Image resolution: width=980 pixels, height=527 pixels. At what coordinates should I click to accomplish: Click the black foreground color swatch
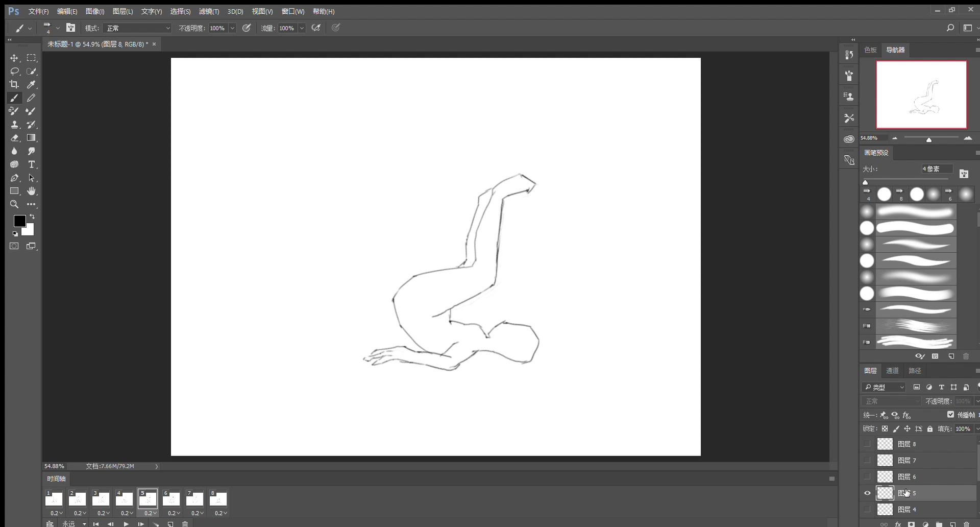coord(19,221)
